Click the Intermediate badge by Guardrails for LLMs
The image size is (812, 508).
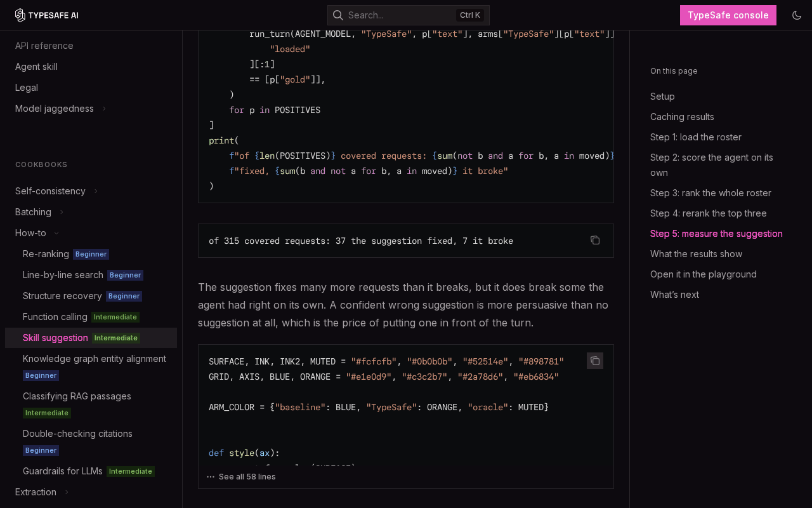click(131, 471)
